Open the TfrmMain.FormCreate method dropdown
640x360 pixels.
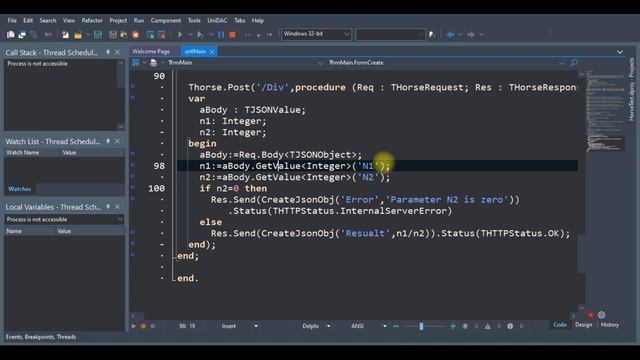tap(562, 63)
